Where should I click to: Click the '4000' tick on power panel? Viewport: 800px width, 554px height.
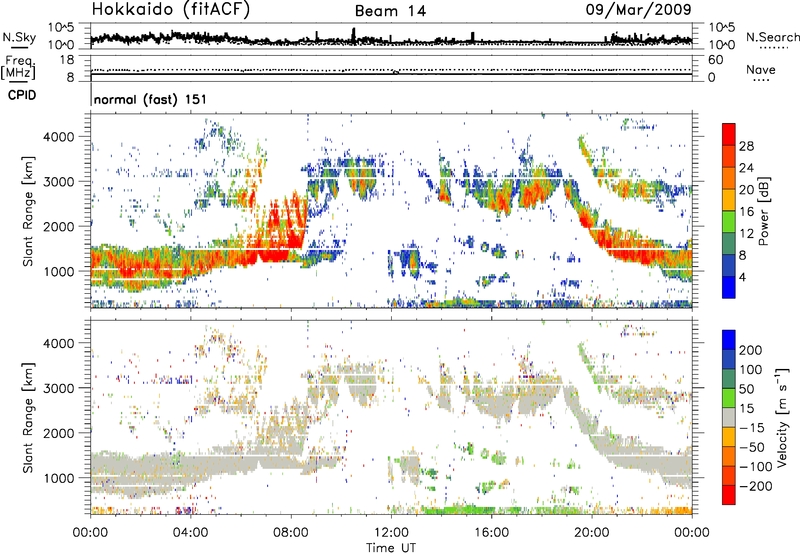pyautogui.click(x=59, y=137)
